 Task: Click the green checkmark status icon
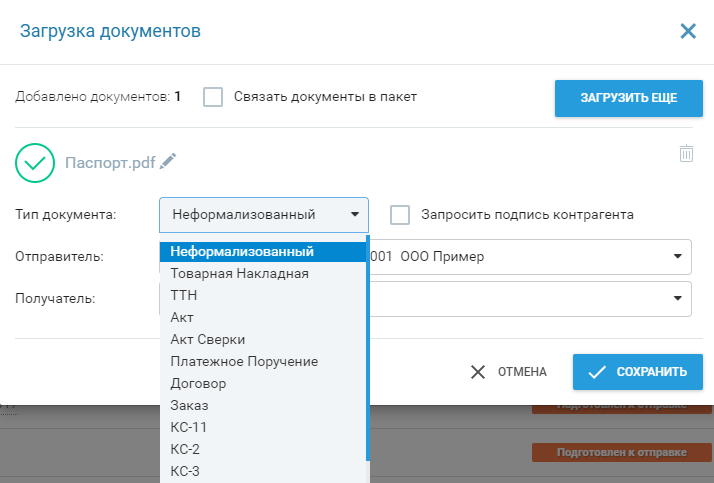click(x=36, y=162)
